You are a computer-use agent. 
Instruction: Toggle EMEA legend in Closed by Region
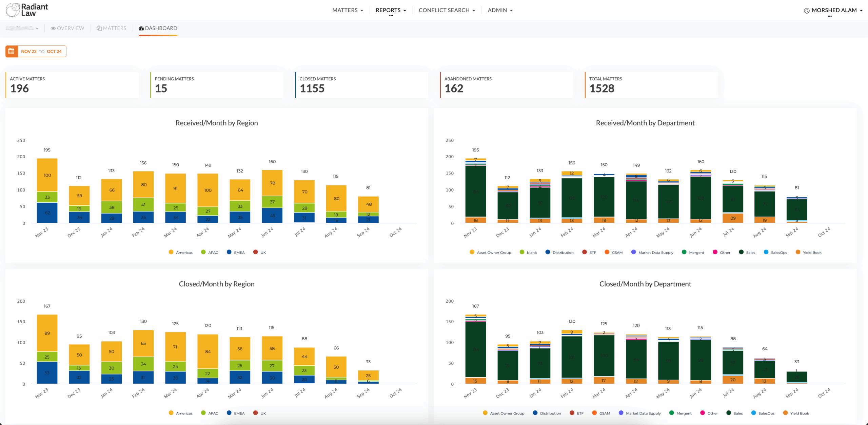[x=236, y=413]
